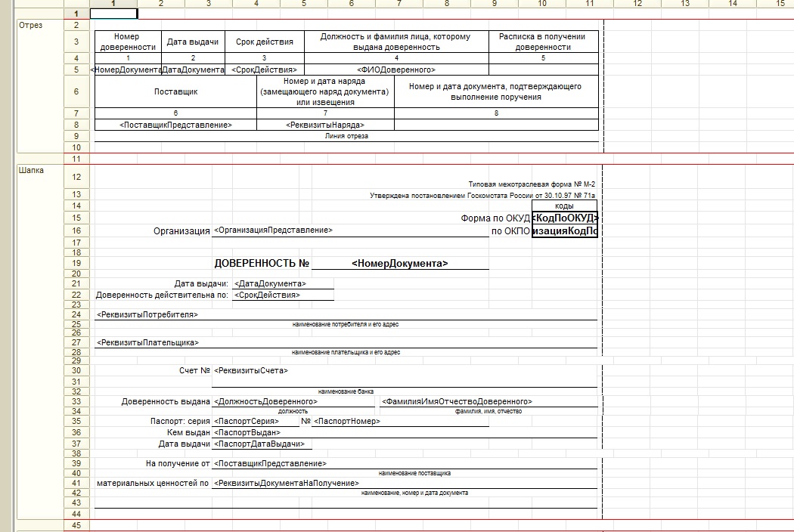This screenshot has width=794, height=532.
Task: Select the 'Срок действия' table header cell
Action: point(265,42)
